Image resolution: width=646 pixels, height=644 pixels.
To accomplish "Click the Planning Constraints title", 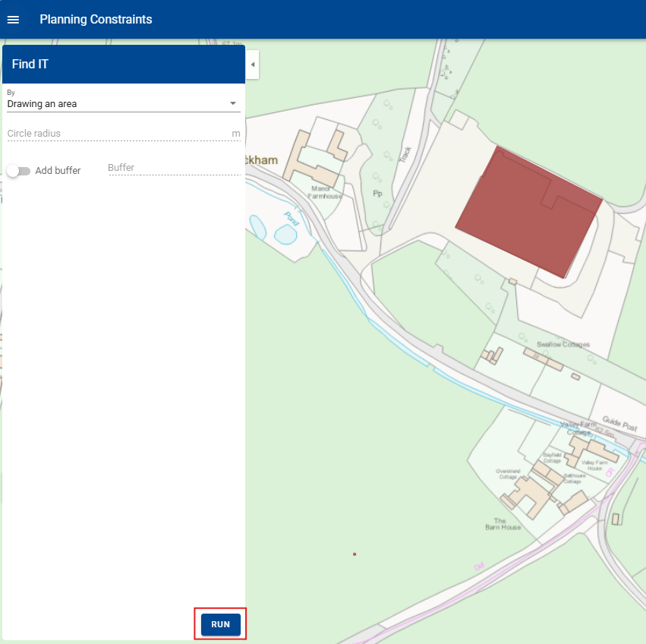I will [96, 20].
